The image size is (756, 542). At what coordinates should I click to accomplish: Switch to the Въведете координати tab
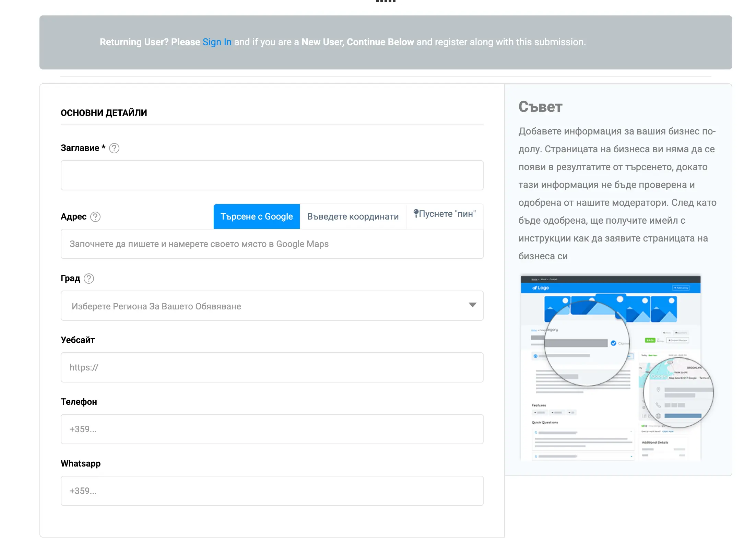(353, 216)
